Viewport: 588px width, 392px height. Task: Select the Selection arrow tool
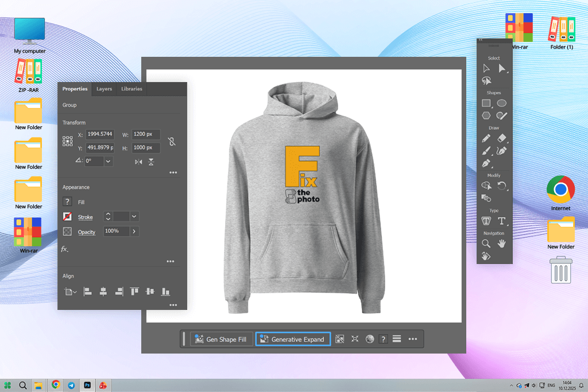[x=486, y=68]
